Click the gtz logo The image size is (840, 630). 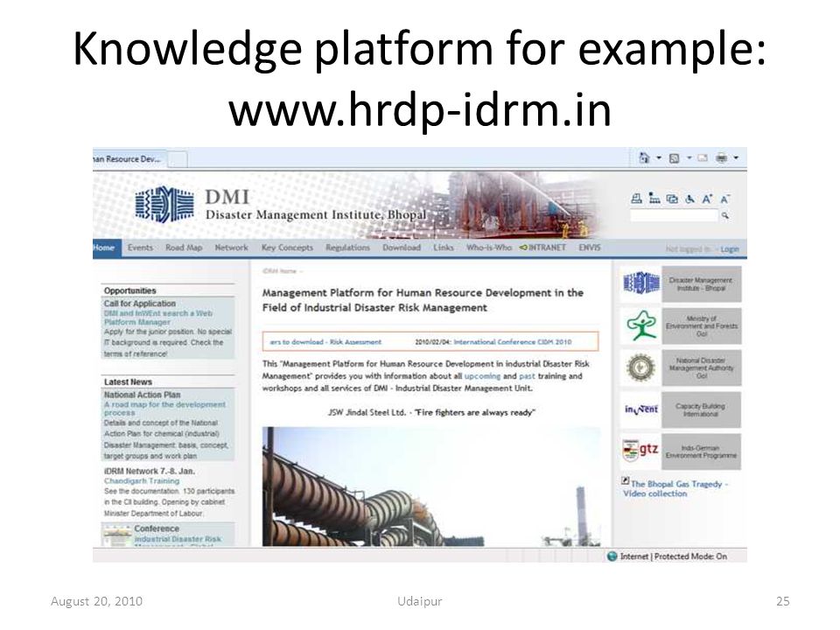coord(640,451)
